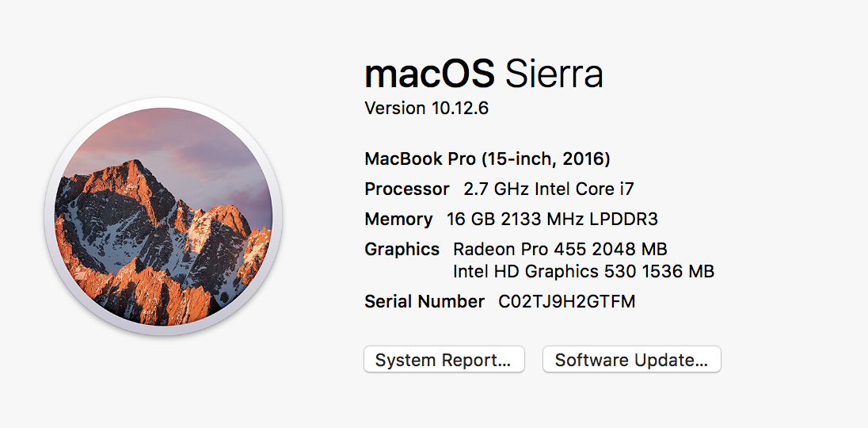Click the "Serial Number" label
The width and height of the screenshot is (868, 428).
click(x=424, y=302)
